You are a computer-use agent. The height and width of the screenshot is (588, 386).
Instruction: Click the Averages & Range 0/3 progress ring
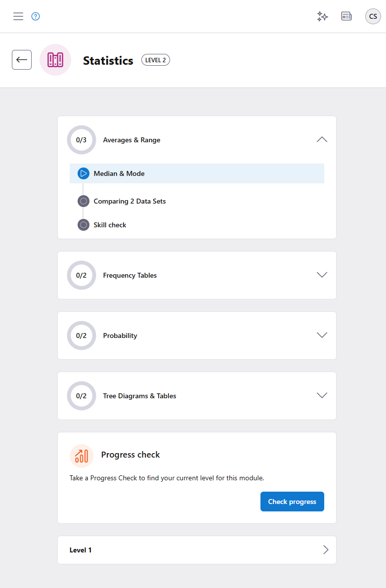coord(82,140)
